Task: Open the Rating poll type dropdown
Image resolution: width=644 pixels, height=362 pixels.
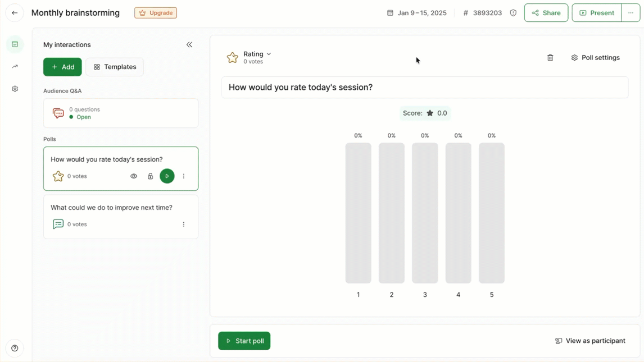Action: pyautogui.click(x=257, y=54)
